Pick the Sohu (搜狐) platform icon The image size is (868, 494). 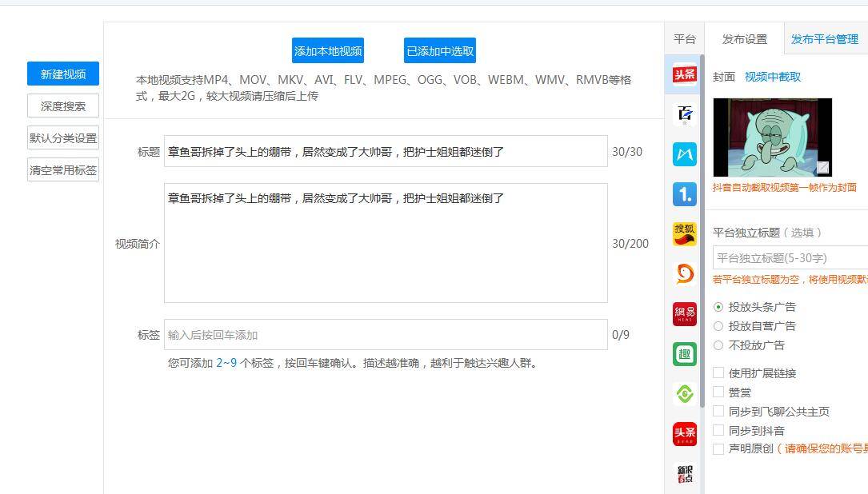click(x=684, y=234)
